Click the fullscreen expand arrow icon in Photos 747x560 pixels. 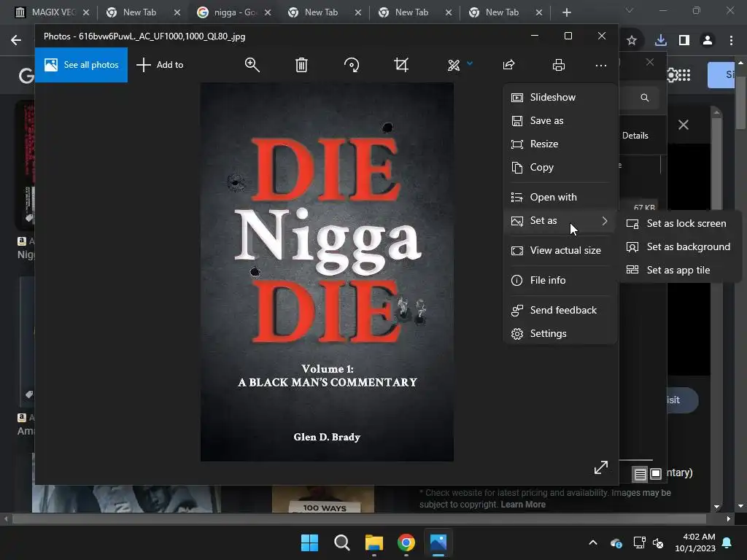601,467
